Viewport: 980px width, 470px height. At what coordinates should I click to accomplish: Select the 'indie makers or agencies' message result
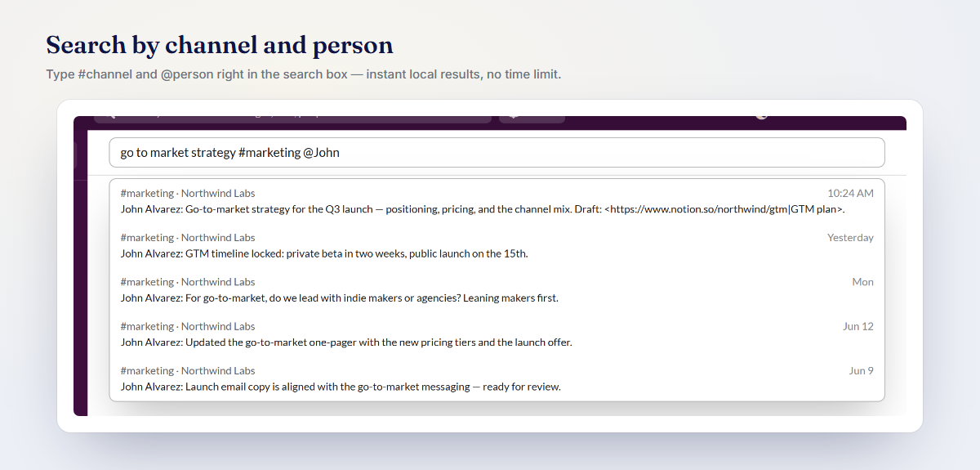[x=497, y=289]
